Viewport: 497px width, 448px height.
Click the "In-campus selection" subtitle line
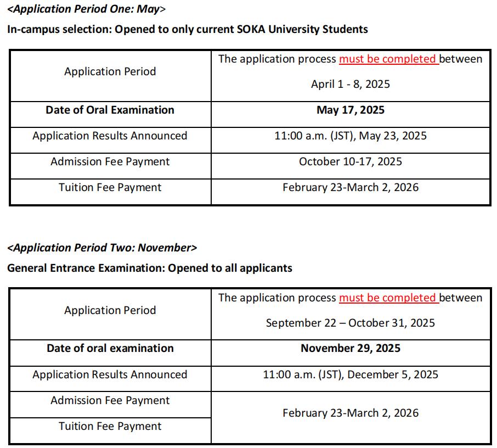187,29
